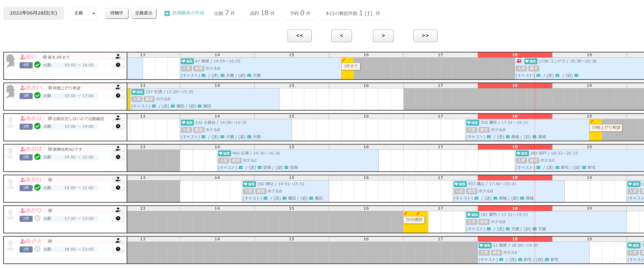Click the pencil icon on the 3件まで note
The width and height of the screenshot is (644, 268).
pos(344,60)
